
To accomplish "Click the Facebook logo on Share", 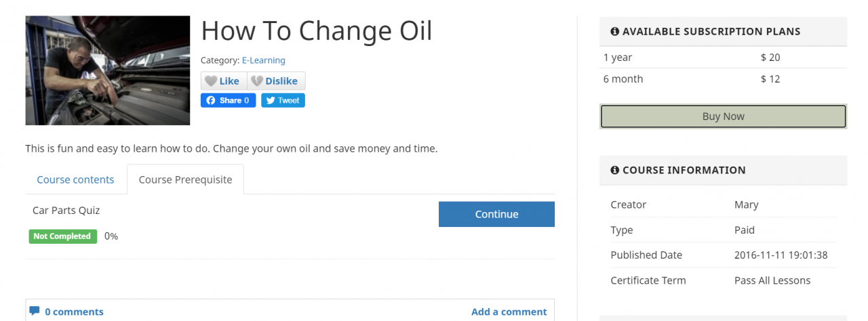I will [x=211, y=100].
